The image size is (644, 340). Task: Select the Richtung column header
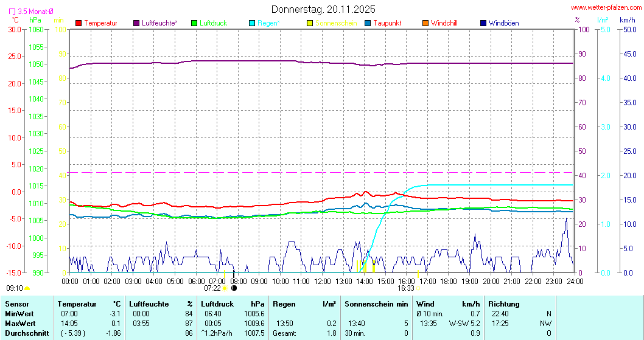(503, 304)
